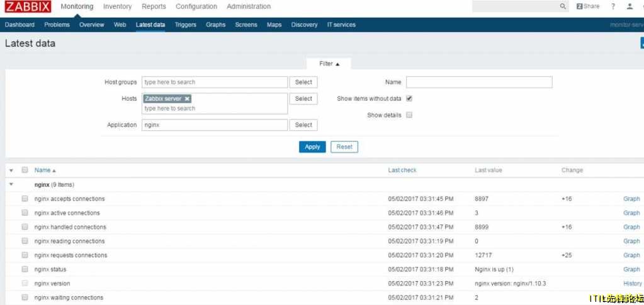Open the Screens tab
This screenshot has height=305, width=644.
(246, 25)
